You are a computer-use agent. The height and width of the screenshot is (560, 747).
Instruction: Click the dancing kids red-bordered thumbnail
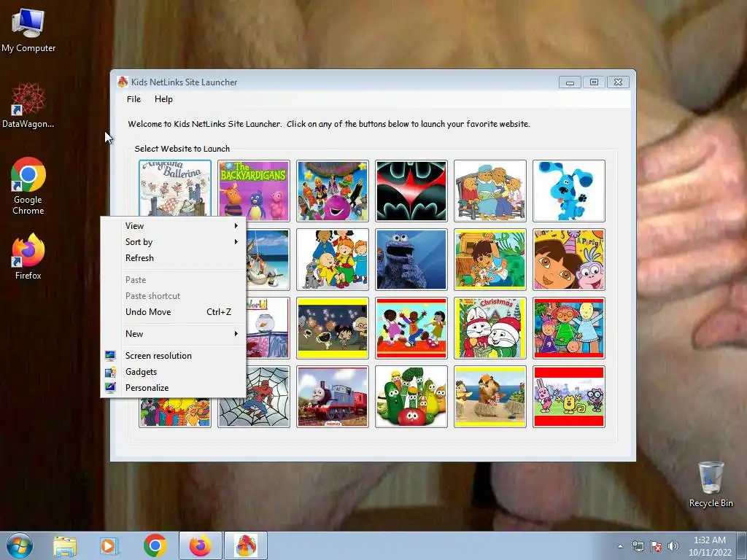[x=411, y=328]
